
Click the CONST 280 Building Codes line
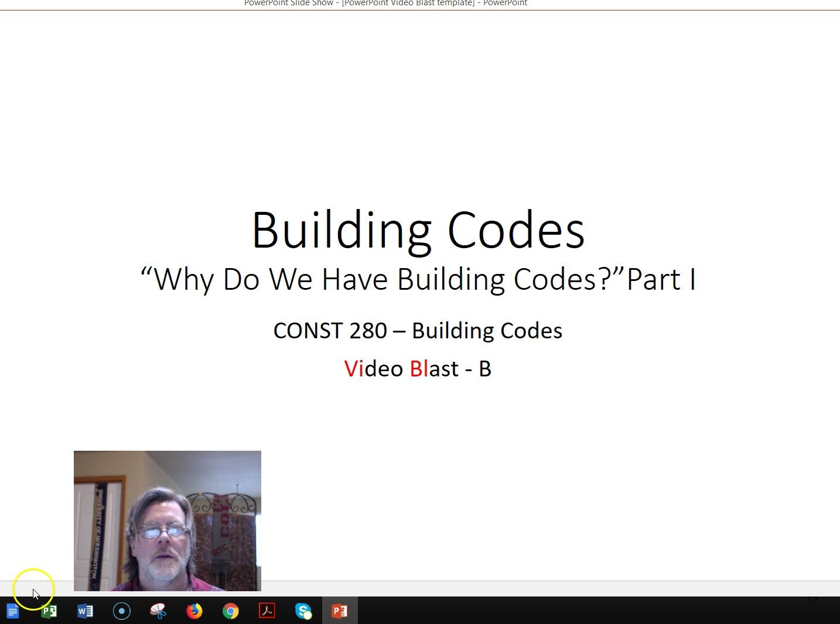click(x=417, y=330)
